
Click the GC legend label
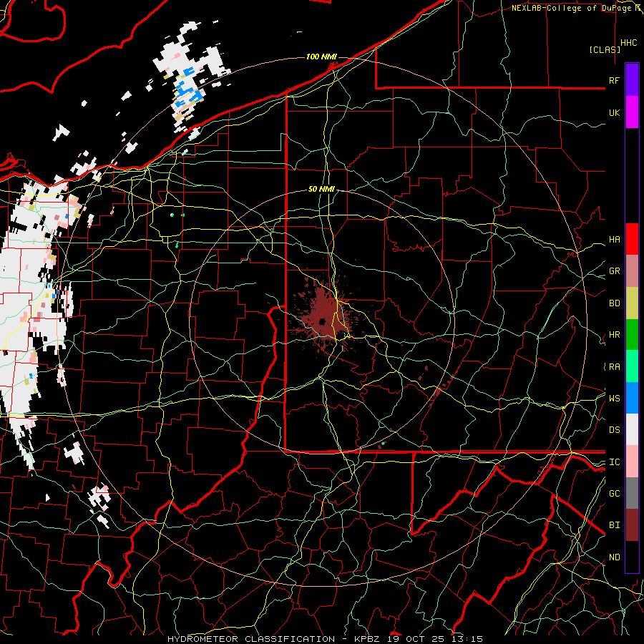click(614, 494)
